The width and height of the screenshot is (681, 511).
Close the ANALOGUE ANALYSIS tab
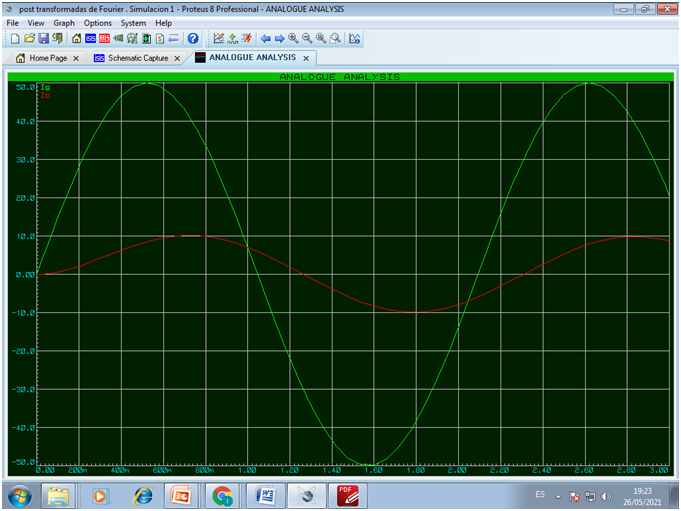pyautogui.click(x=306, y=58)
